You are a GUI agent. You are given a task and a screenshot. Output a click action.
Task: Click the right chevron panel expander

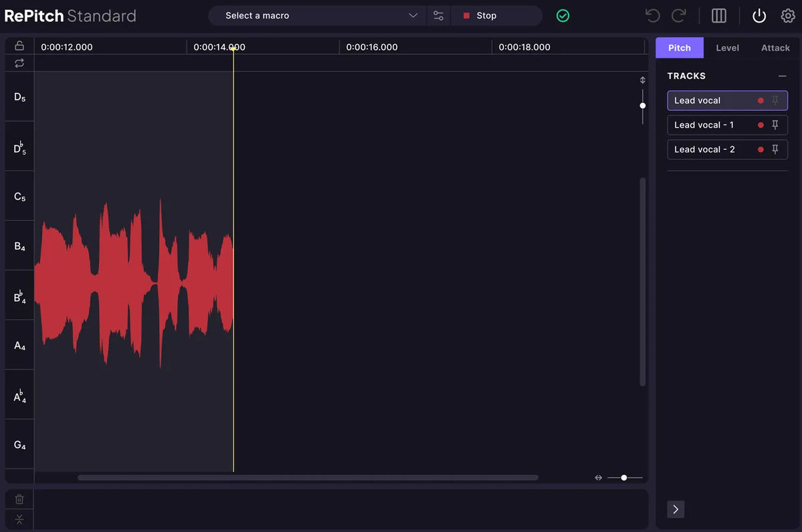click(676, 509)
